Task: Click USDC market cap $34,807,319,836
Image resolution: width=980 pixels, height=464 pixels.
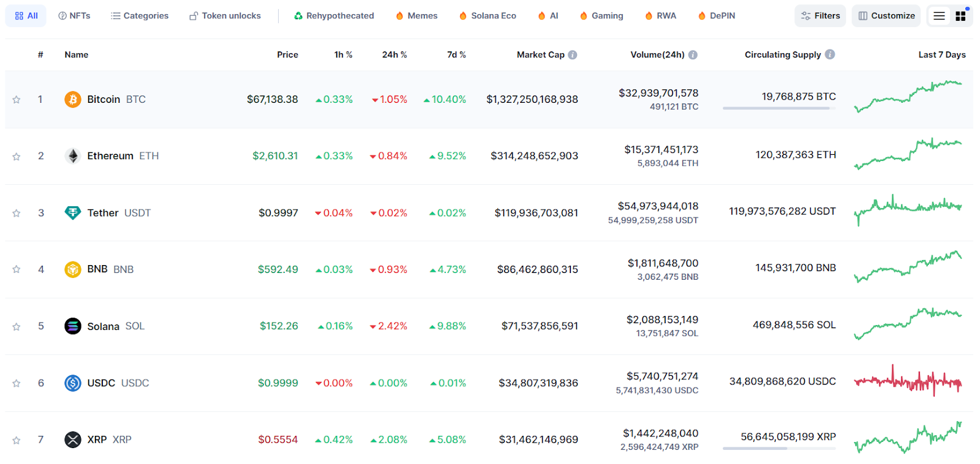Action: pos(538,383)
